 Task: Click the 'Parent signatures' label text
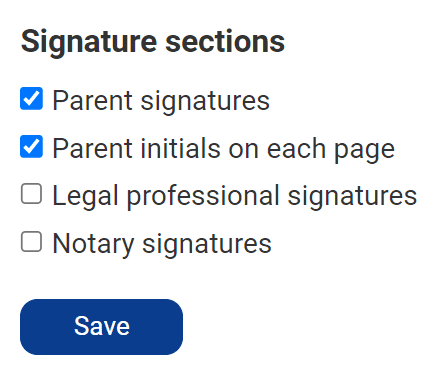click(161, 101)
